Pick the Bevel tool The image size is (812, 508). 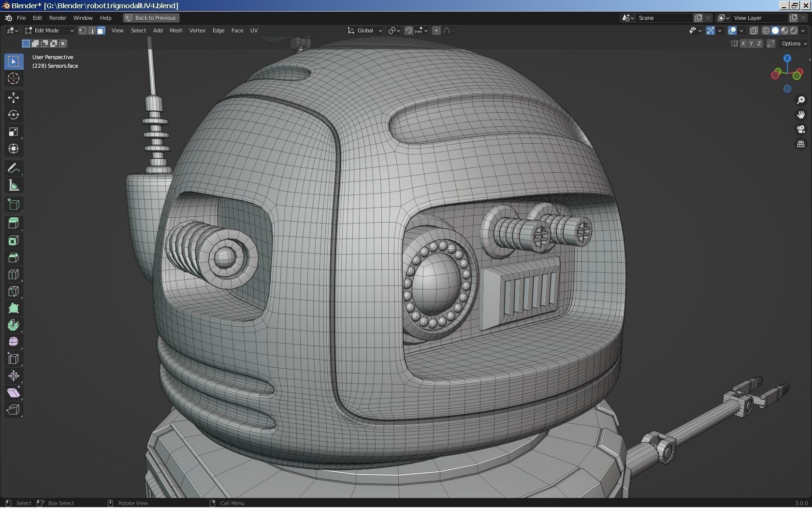(14, 257)
